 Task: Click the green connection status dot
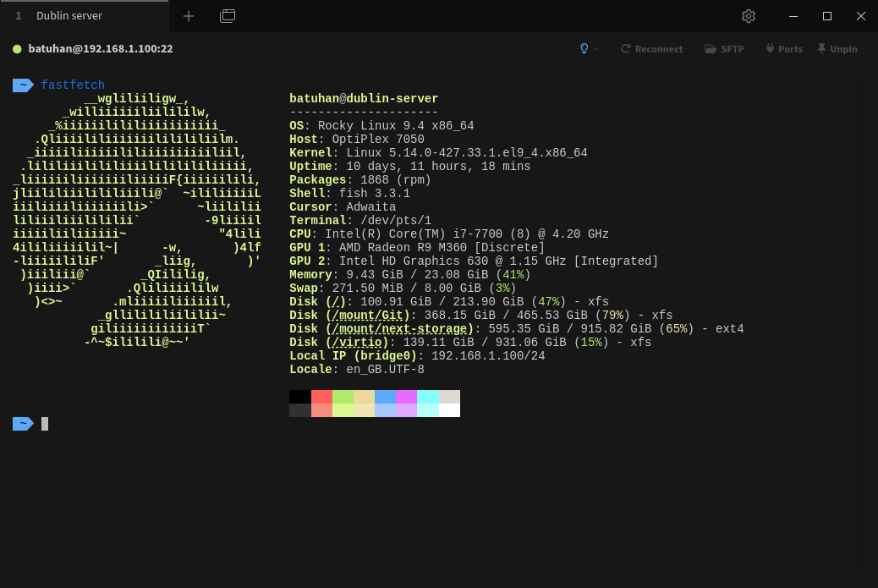click(x=18, y=49)
